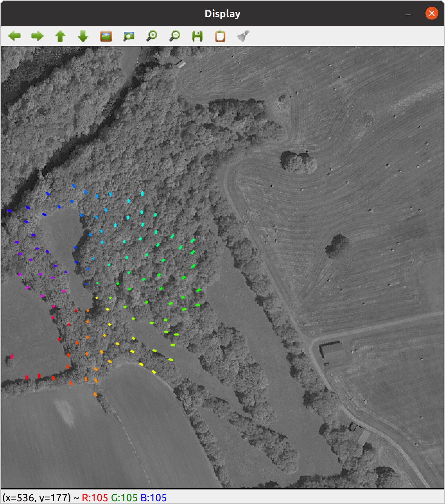Zoom in with the magnifier plus icon
Image resolution: width=445 pixels, height=504 pixels.
point(152,36)
